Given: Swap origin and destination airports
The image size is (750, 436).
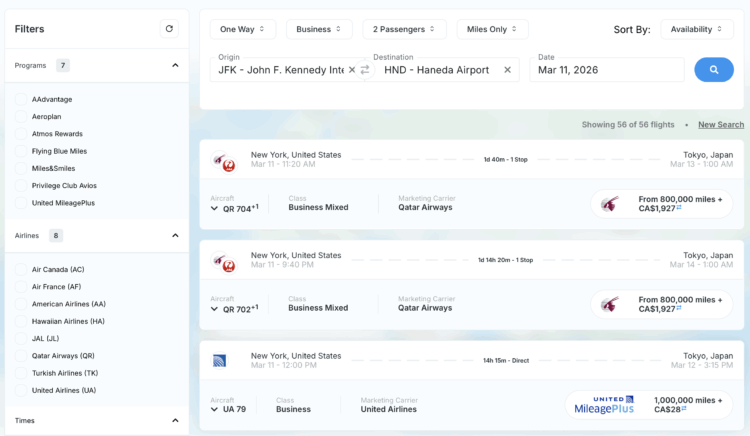Looking at the screenshot, I should click(365, 70).
